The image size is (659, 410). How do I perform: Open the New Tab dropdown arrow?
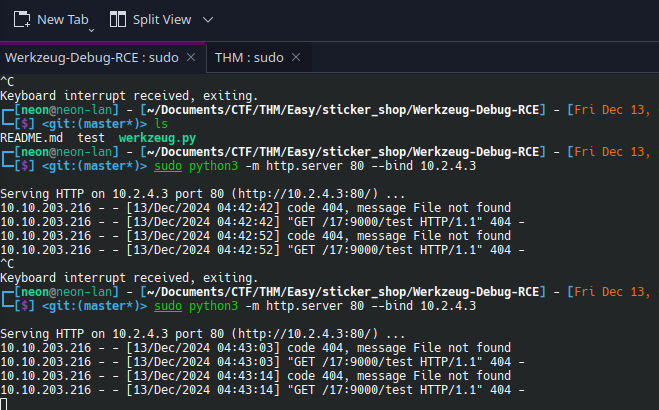point(91,30)
